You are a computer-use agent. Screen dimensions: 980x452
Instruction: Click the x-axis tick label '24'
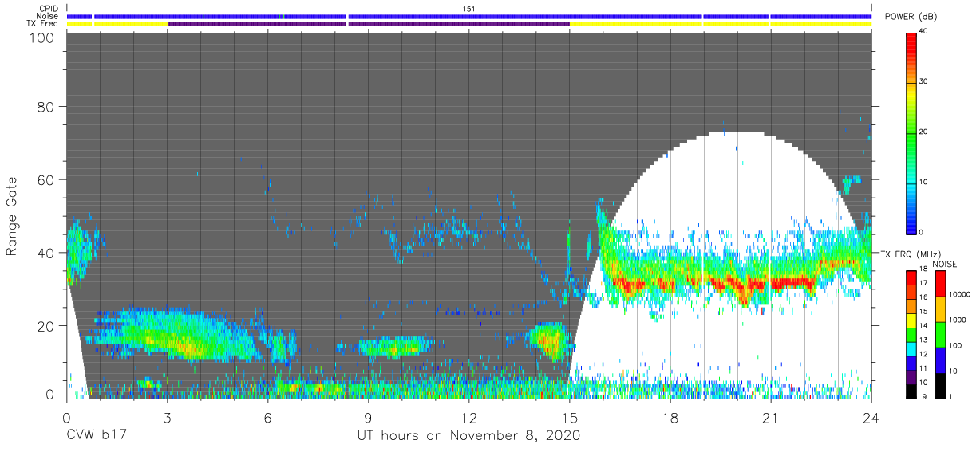[x=871, y=416]
